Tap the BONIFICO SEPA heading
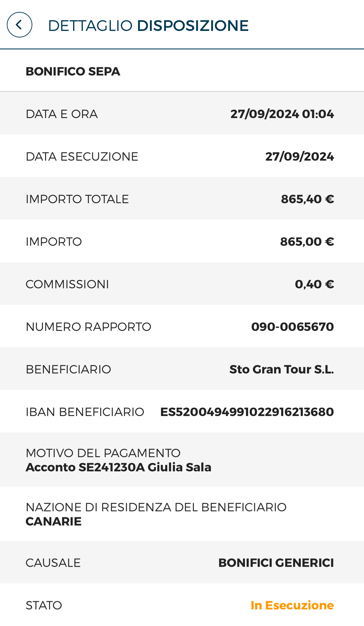Screen dimensions: 364x626 [x=73, y=71]
